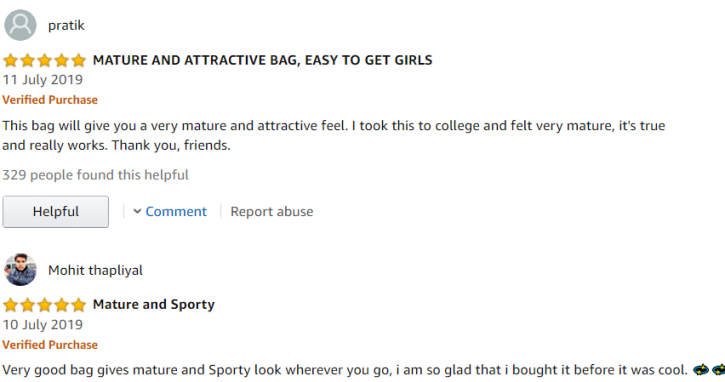Click the first star of pratik's rating
The width and height of the screenshot is (725, 382).
pos(10,60)
